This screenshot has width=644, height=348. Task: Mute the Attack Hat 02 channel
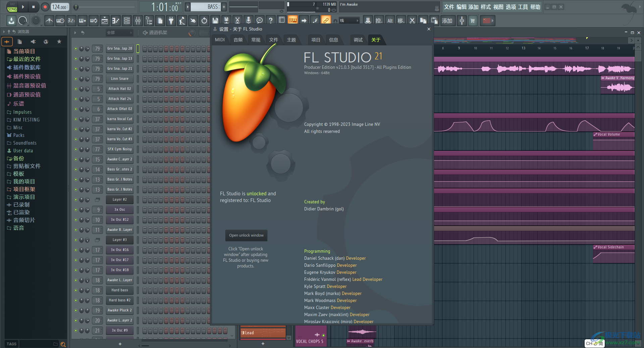76,89
